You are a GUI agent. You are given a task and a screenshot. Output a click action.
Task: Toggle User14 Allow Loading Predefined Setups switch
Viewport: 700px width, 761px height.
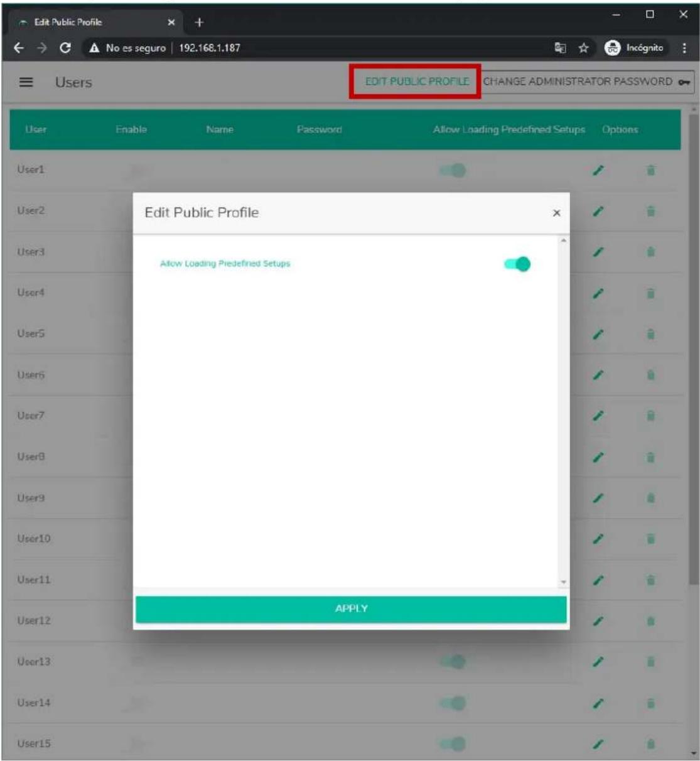453,703
